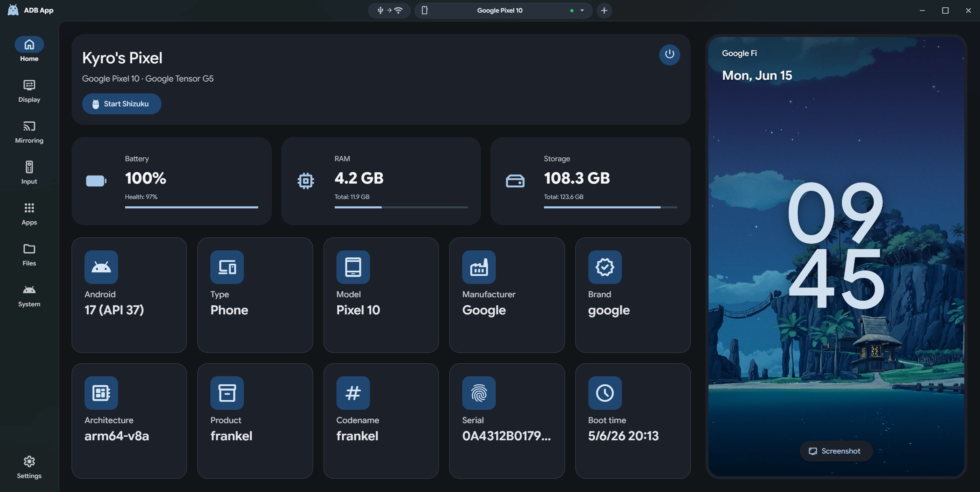This screenshot has height=492, width=980.
Task: Click the Android version card icon
Action: click(101, 267)
